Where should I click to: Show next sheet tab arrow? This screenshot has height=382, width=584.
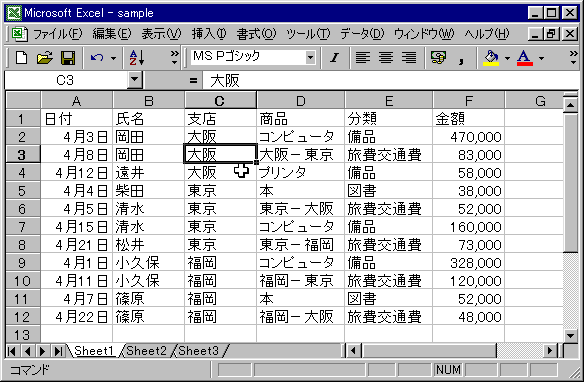pyautogui.click(x=42, y=351)
